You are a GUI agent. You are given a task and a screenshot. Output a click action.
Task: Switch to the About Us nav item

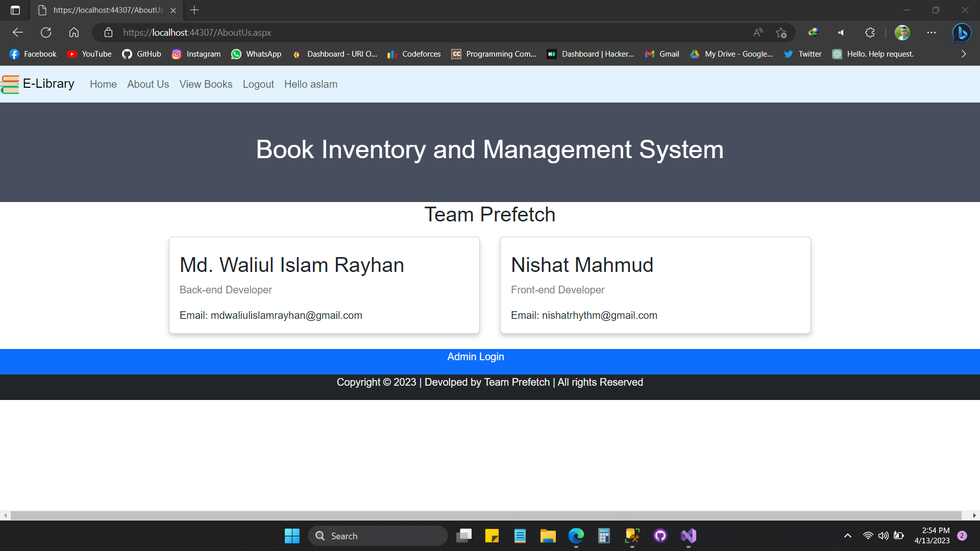click(148, 84)
